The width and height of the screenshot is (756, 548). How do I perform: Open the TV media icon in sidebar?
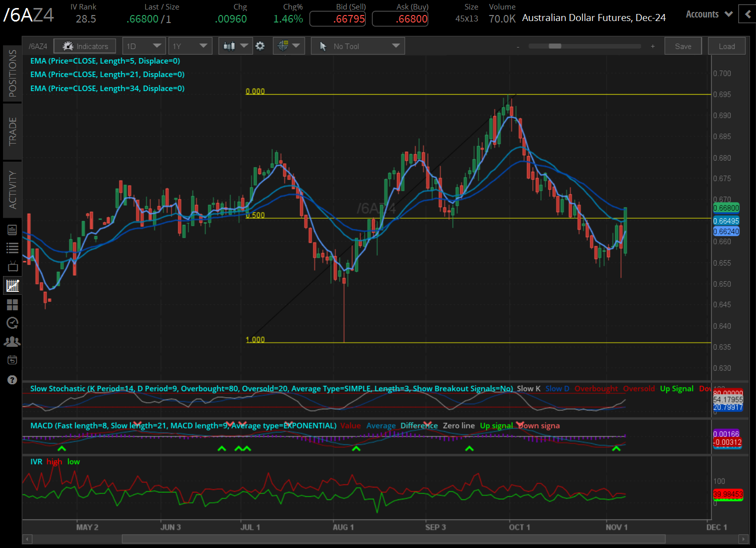coord(13,266)
